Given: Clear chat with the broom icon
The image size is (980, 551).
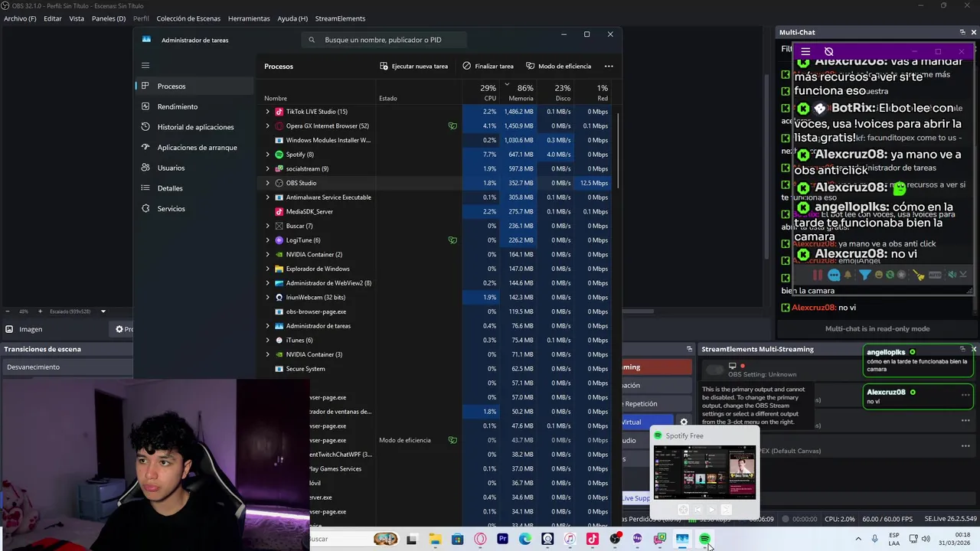Looking at the screenshot, I should click(919, 275).
